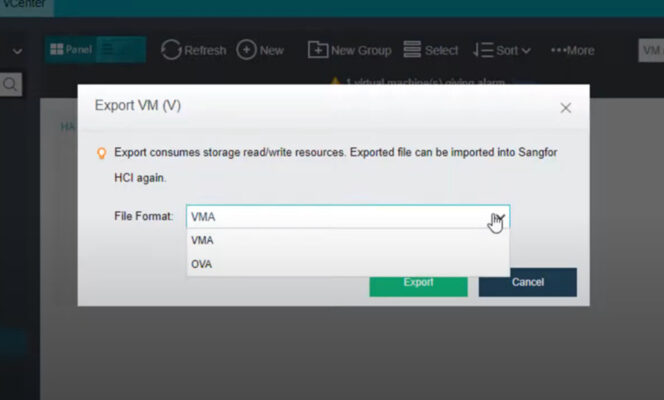
Task: Click the Export VM (V) dialog title
Action: (x=138, y=105)
